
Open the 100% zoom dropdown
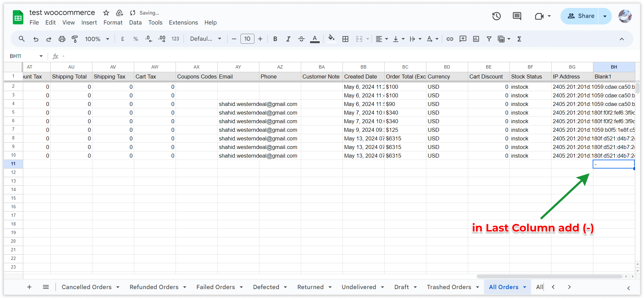97,39
